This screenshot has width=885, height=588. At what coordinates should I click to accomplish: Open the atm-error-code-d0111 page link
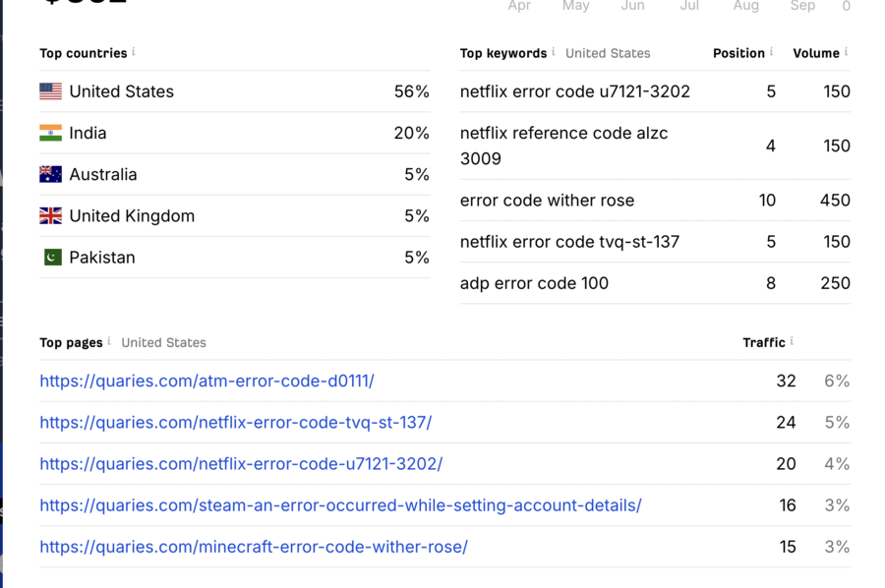point(206,381)
